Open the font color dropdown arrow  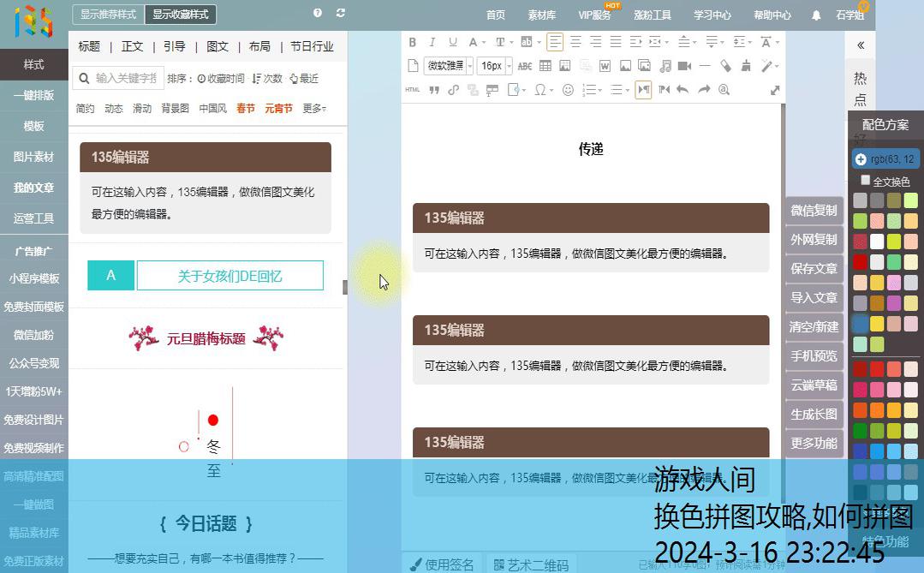pos(484,43)
